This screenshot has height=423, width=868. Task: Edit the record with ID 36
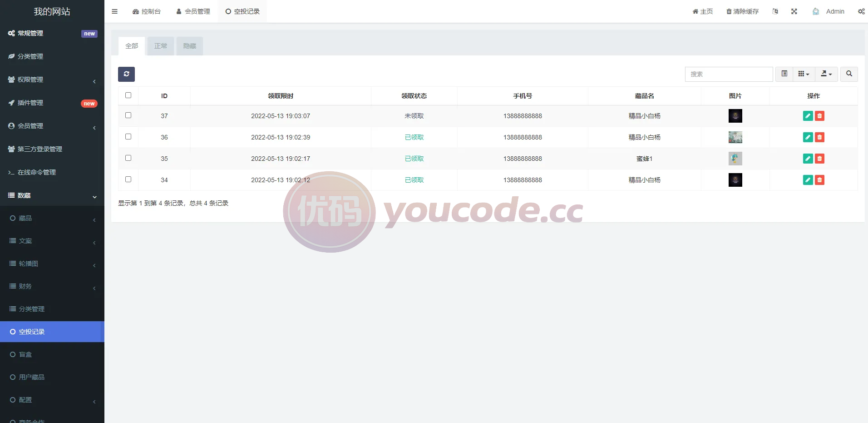(808, 137)
